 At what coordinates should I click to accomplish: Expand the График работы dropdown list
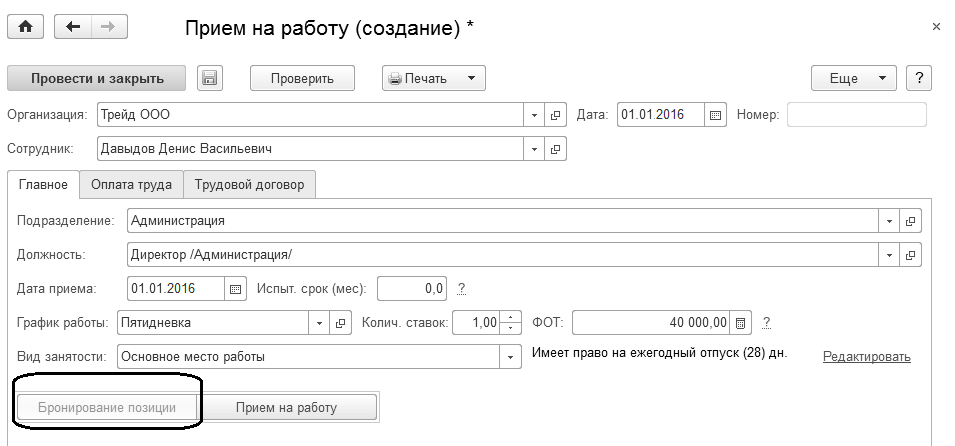[x=319, y=324]
